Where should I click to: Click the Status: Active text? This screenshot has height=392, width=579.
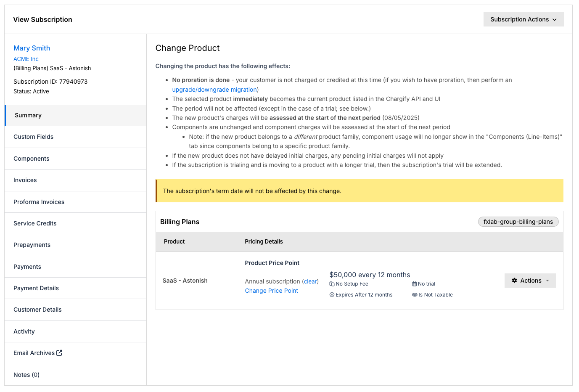(31, 91)
